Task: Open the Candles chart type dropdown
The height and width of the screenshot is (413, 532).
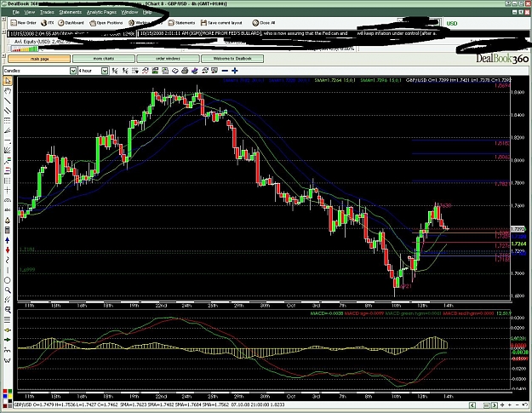Action: 73,71
